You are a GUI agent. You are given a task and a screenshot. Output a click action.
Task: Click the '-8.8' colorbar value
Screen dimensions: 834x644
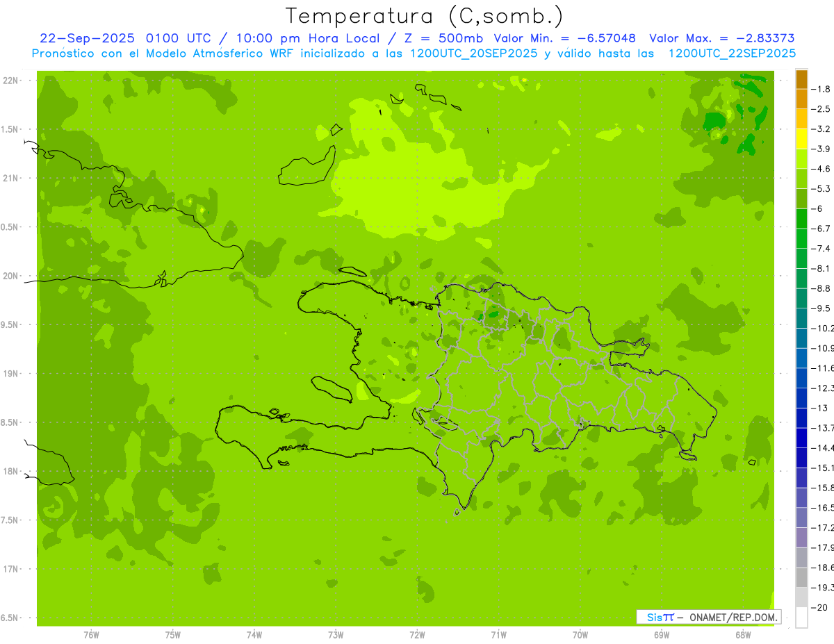coord(821,288)
